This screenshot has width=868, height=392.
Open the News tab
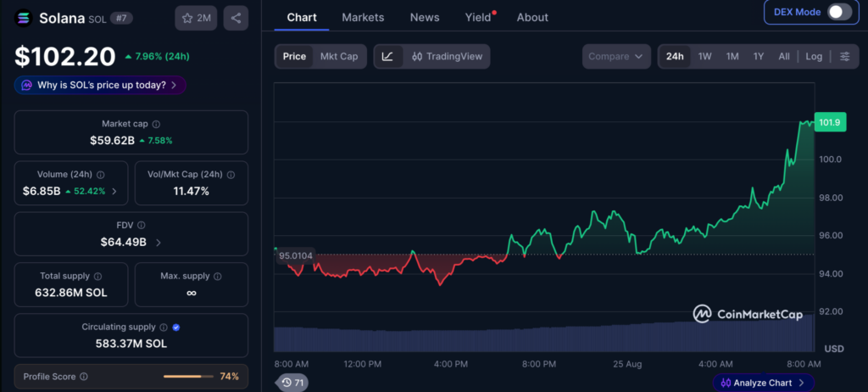pos(425,17)
